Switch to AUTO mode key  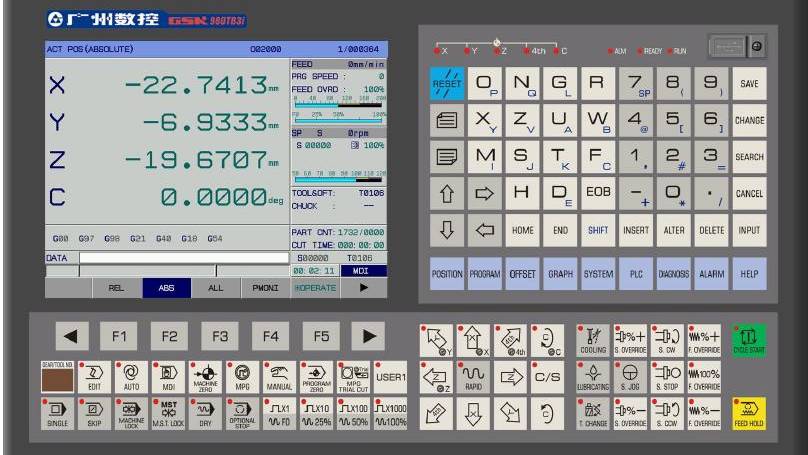coord(131,377)
